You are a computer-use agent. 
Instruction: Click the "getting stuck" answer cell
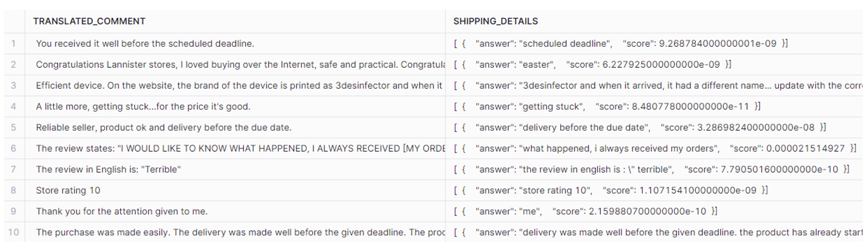click(656, 106)
